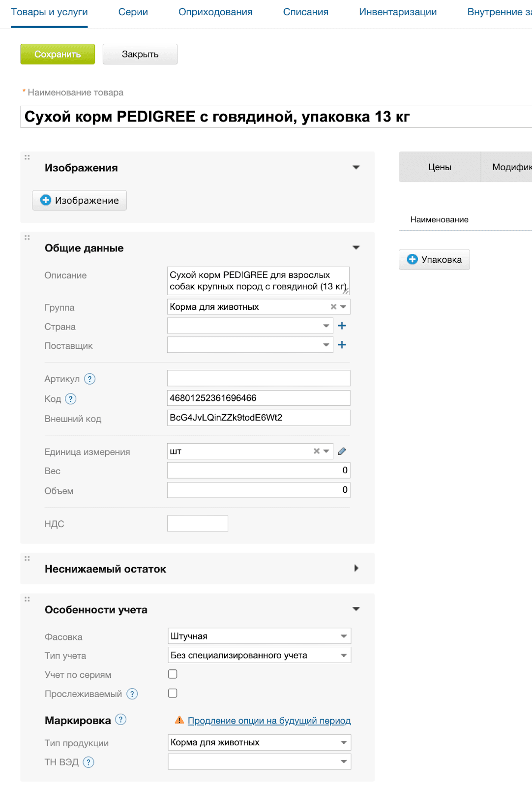The image size is (532, 787).
Task: Click the plus icon next to Поставщик
Action: [x=342, y=345]
